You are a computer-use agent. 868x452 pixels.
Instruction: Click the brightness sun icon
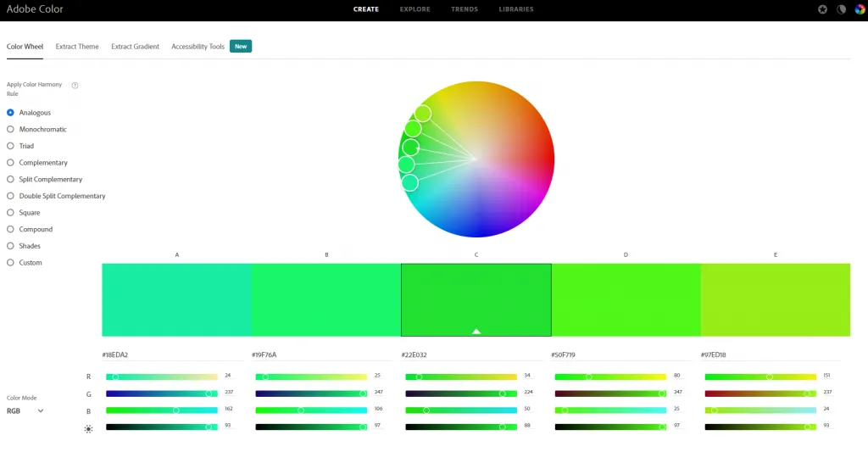pos(88,429)
